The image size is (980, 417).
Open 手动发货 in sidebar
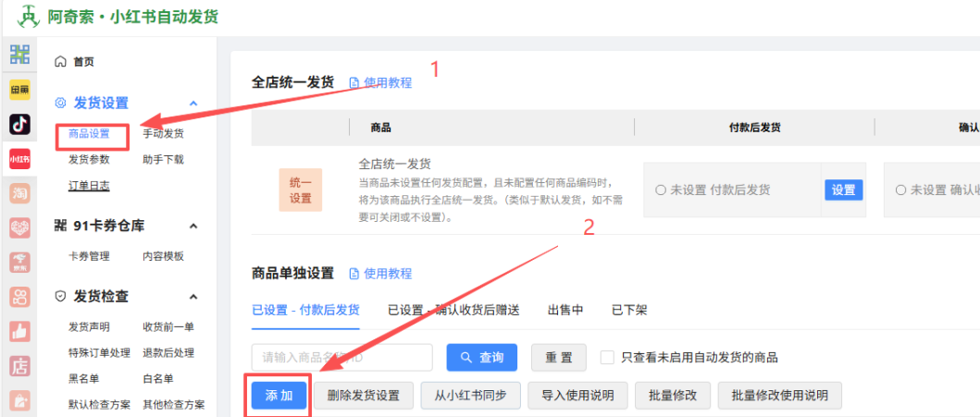pyautogui.click(x=163, y=133)
